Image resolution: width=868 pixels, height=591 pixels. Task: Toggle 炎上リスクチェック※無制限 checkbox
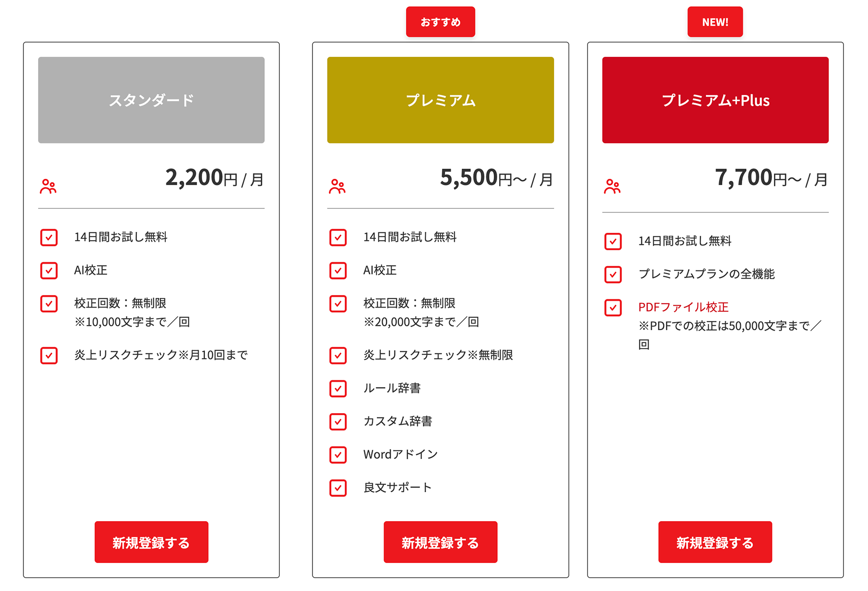pos(338,356)
